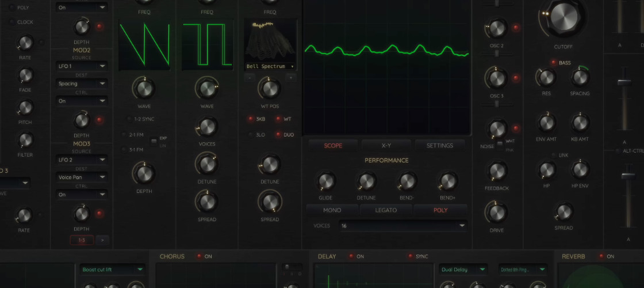Image resolution: width=644 pixels, height=288 pixels.
Task: Enable 1-2 SYNC
Action: 129,119
